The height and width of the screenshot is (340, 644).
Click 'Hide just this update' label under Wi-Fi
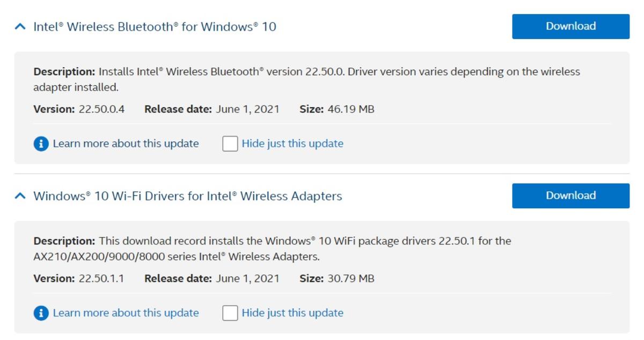(x=292, y=313)
